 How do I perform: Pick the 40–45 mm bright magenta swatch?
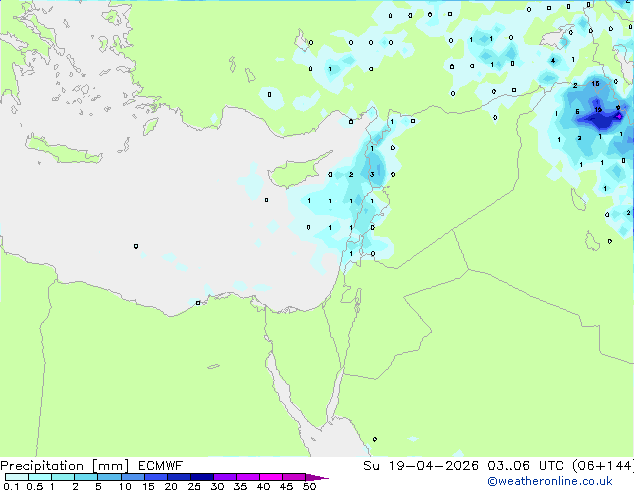pos(271,477)
